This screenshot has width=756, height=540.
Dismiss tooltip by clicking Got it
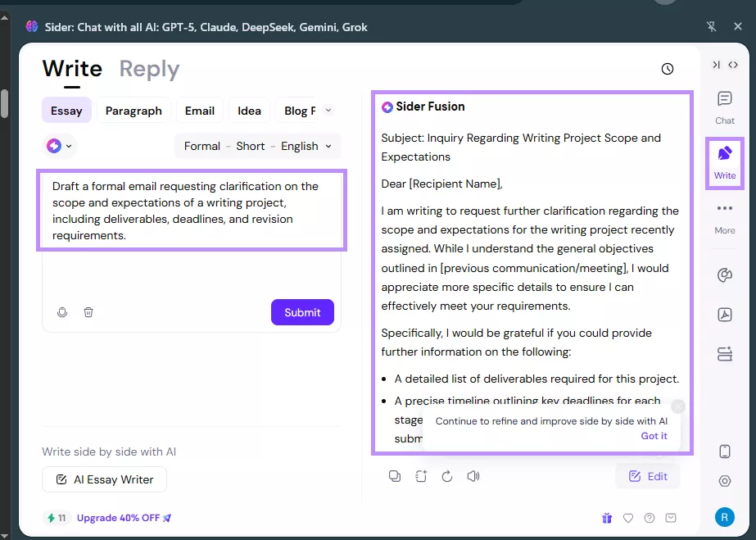pos(654,436)
